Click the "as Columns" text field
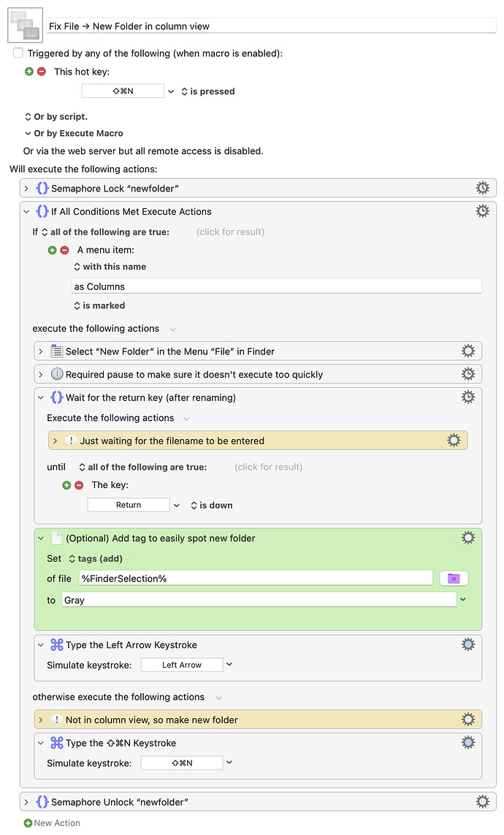This screenshot has width=504, height=835. click(x=278, y=285)
